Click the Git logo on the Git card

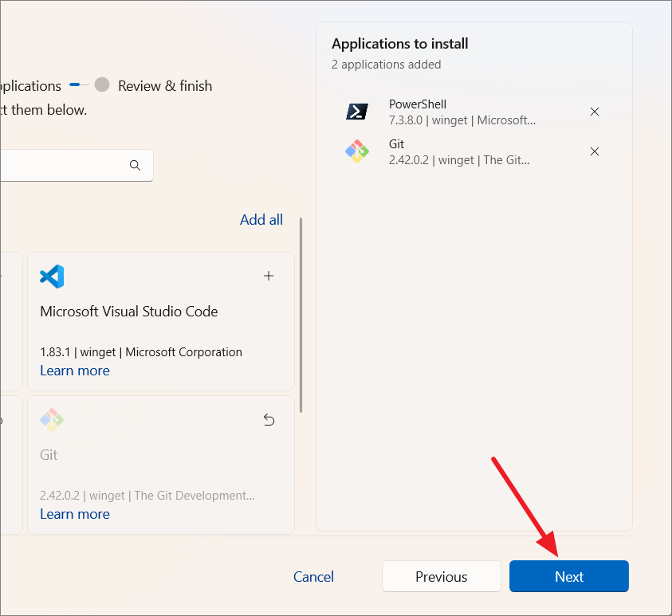pyautogui.click(x=52, y=420)
